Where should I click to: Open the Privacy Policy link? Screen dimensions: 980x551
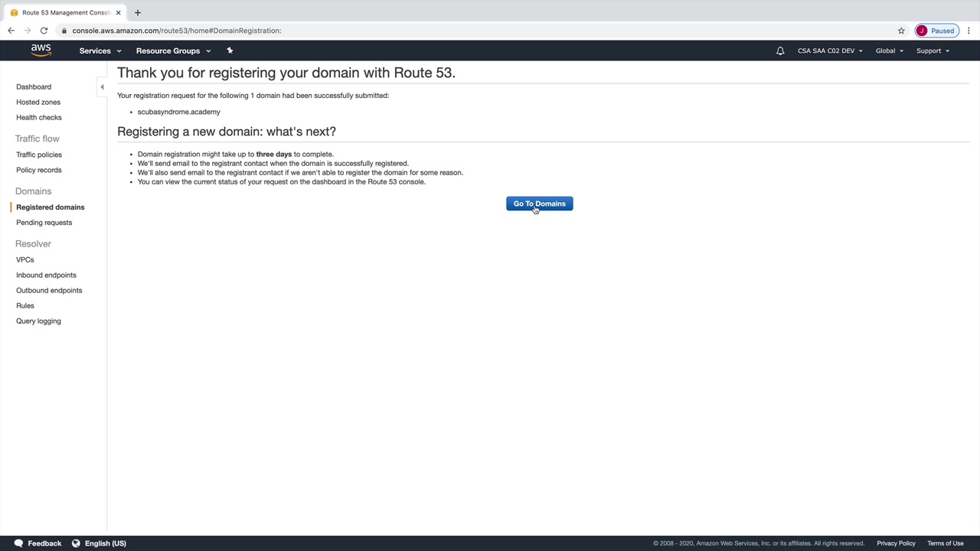(x=896, y=543)
